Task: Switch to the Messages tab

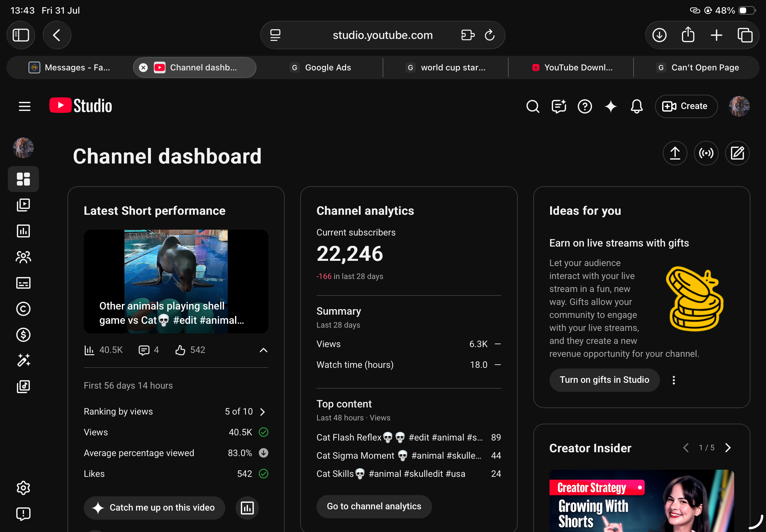Action: click(x=69, y=68)
